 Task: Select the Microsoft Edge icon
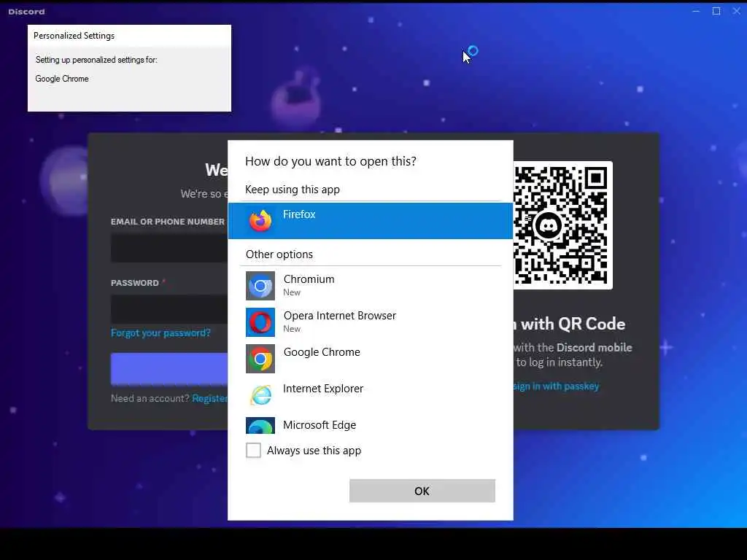(260, 425)
